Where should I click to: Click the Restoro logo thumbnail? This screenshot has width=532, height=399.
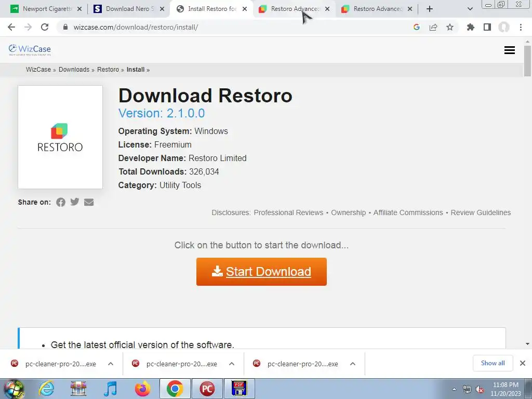point(60,137)
